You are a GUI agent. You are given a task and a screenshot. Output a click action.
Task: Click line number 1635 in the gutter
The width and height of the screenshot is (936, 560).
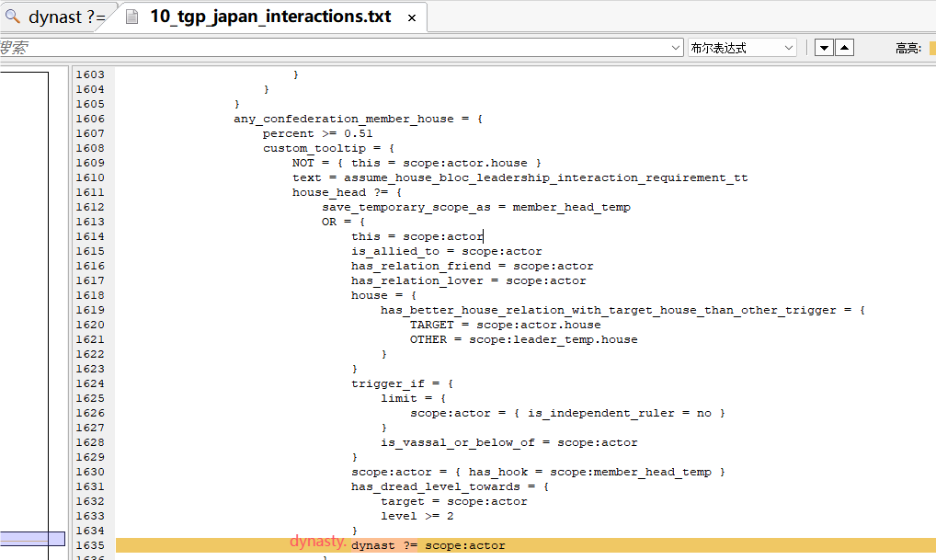(90, 545)
